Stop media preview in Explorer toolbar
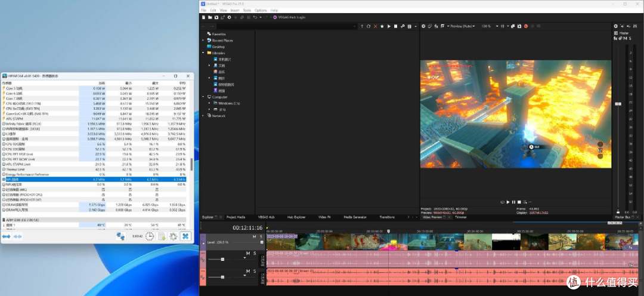The height and width of the screenshot is (296, 644). click(395, 26)
